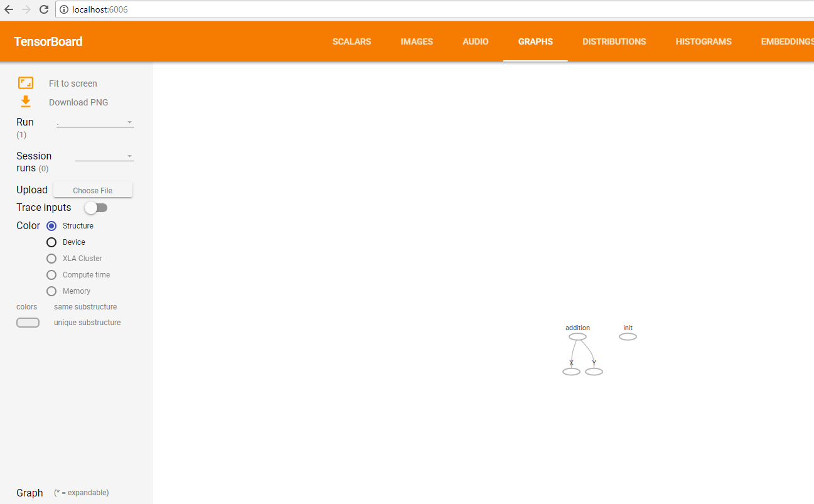Toggle the Trace inputs switch
814x504 pixels.
97,208
